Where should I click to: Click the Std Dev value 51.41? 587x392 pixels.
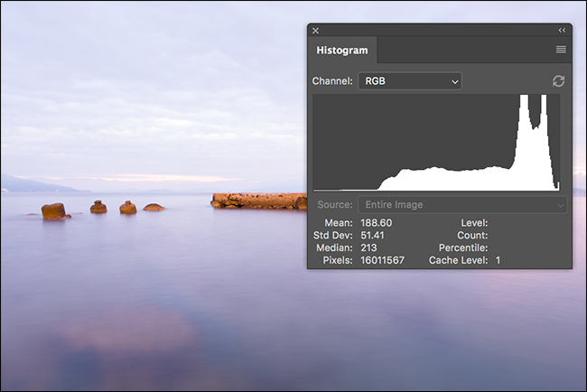pos(372,235)
